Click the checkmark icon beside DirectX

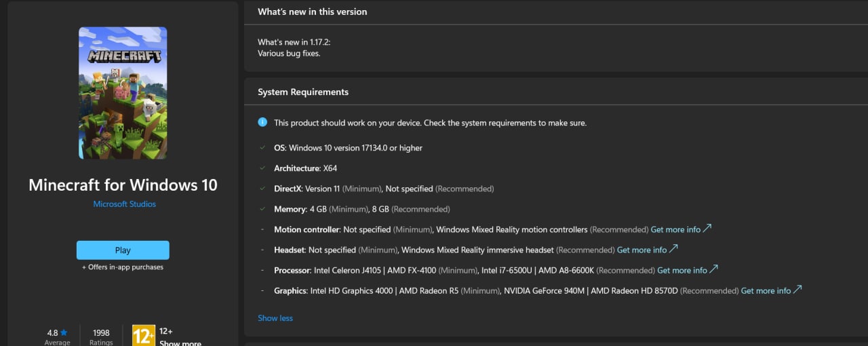[262, 189]
